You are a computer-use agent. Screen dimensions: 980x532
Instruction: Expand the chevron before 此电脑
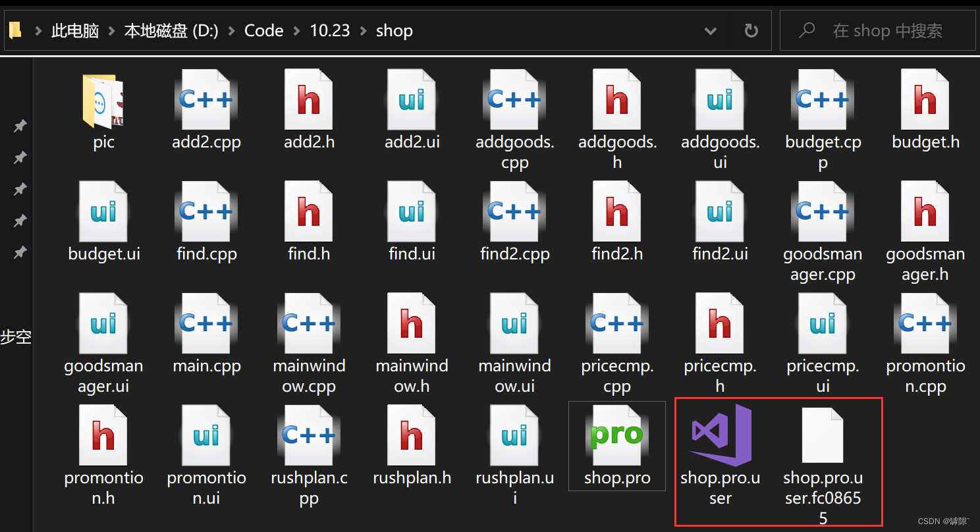[x=39, y=31]
